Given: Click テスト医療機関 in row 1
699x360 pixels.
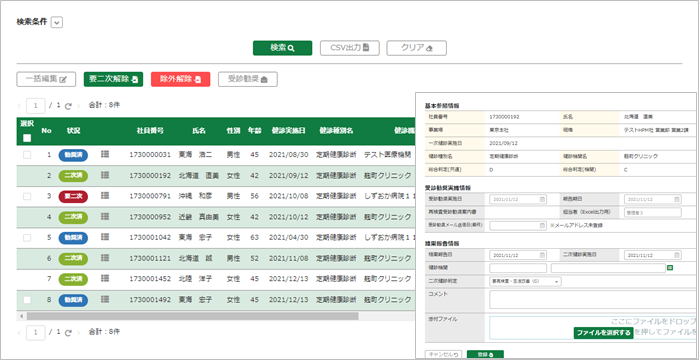Looking at the screenshot, I should coord(388,155).
